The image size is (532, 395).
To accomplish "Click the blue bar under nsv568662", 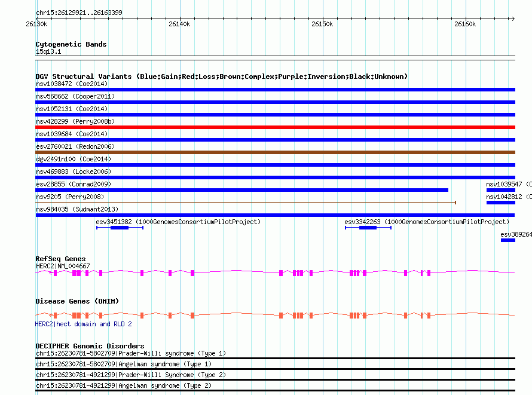I will pos(275,102).
